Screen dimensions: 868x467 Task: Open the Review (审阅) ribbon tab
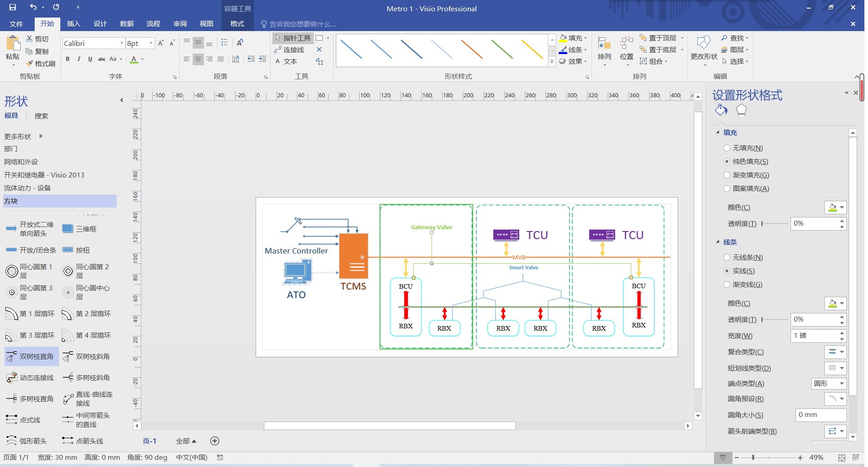180,24
